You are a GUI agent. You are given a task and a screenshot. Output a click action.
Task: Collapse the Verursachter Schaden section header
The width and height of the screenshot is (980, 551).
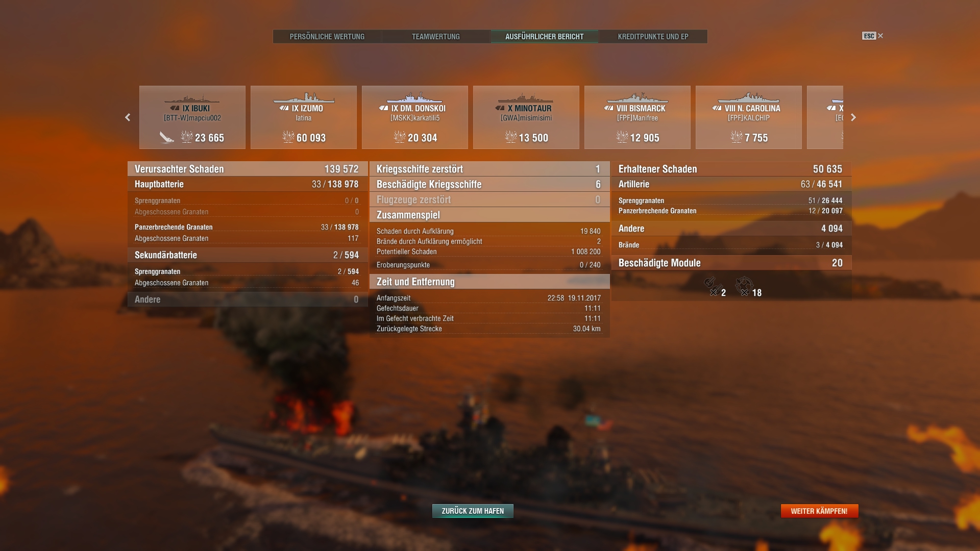[248, 169]
